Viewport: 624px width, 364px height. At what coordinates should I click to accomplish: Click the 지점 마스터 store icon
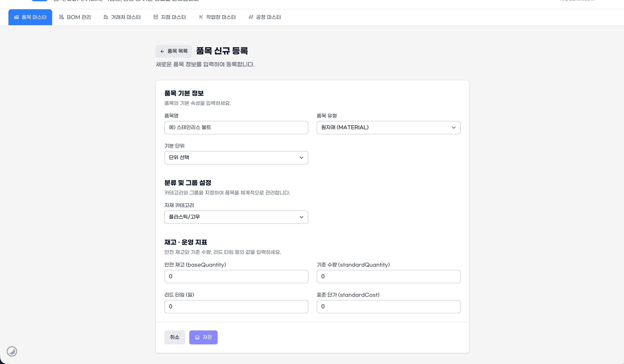click(x=156, y=17)
